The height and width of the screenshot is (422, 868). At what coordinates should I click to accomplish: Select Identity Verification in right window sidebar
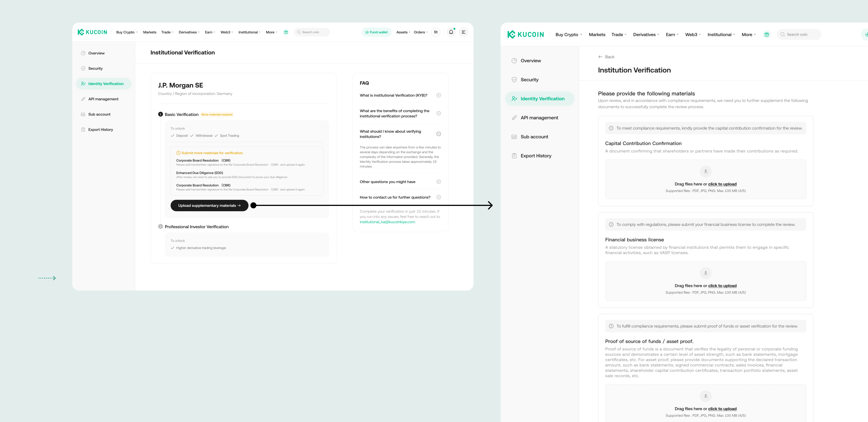[540, 99]
